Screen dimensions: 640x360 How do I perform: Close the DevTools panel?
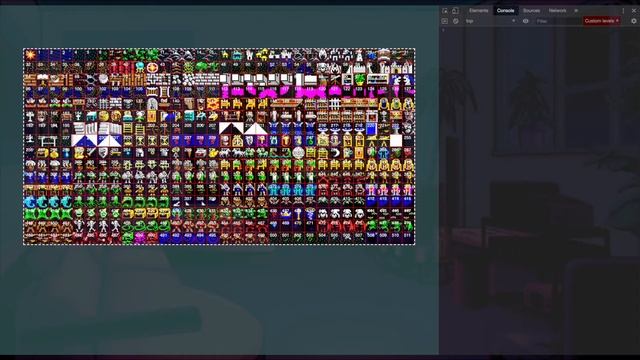pos(634,11)
